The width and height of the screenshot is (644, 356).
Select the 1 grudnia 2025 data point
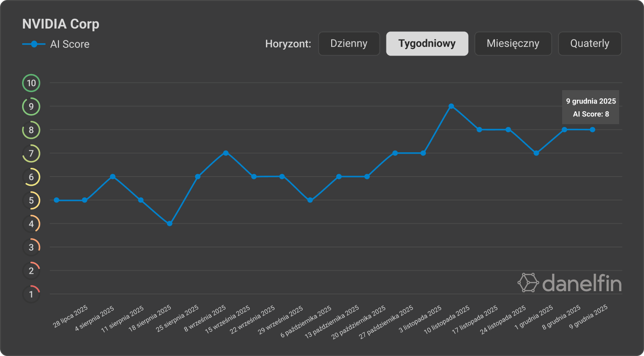536,153
